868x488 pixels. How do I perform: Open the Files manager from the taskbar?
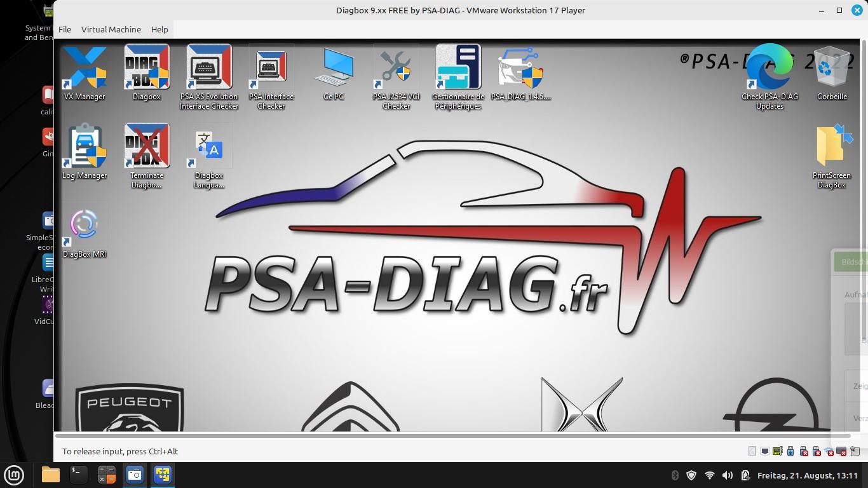tap(51, 475)
